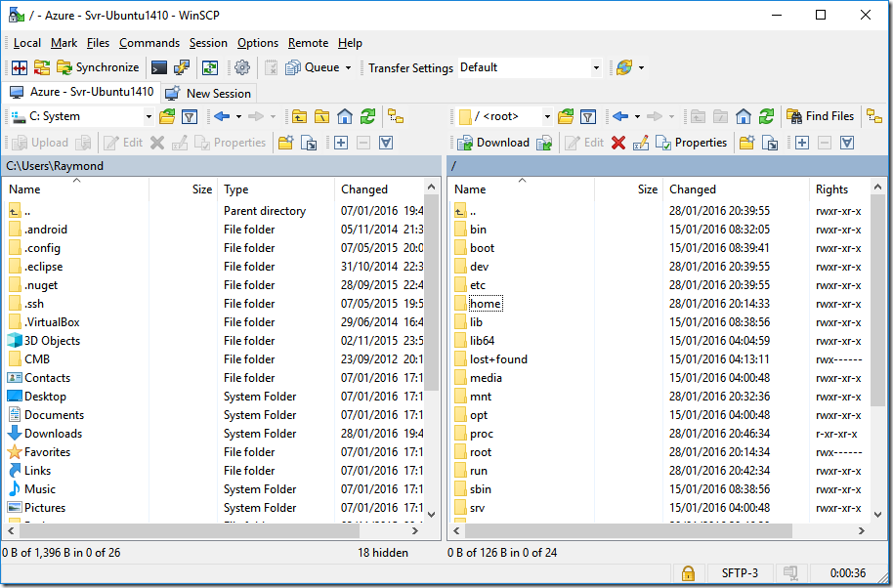Open Preferences gear icon

tap(242, 67)
